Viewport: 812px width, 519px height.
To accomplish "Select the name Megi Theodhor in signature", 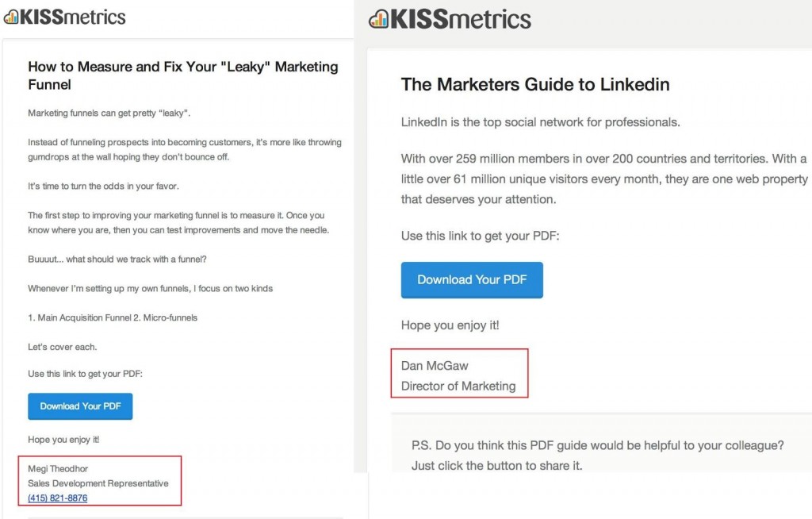I will click(x=58, y=469).
